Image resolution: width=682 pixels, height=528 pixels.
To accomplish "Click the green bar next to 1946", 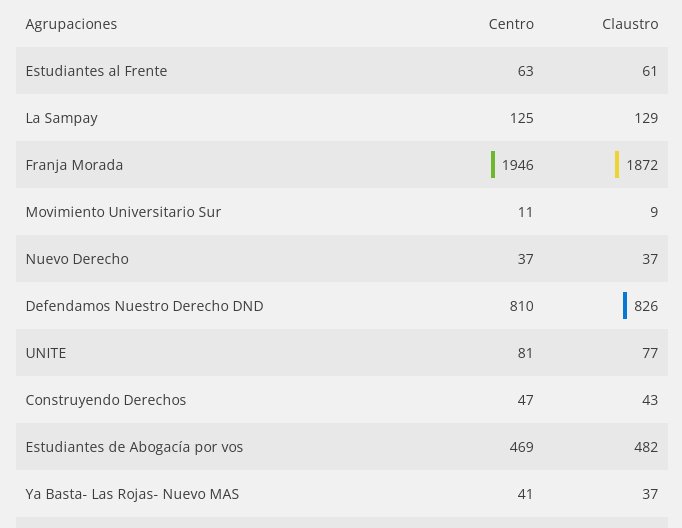I will click(493, 164).
